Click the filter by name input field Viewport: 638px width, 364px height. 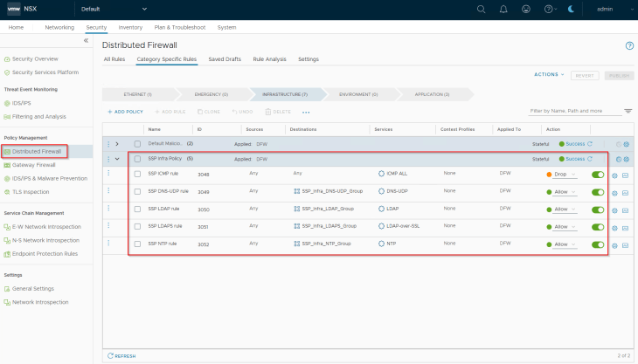pyautogui.click(x=574, y=111)
